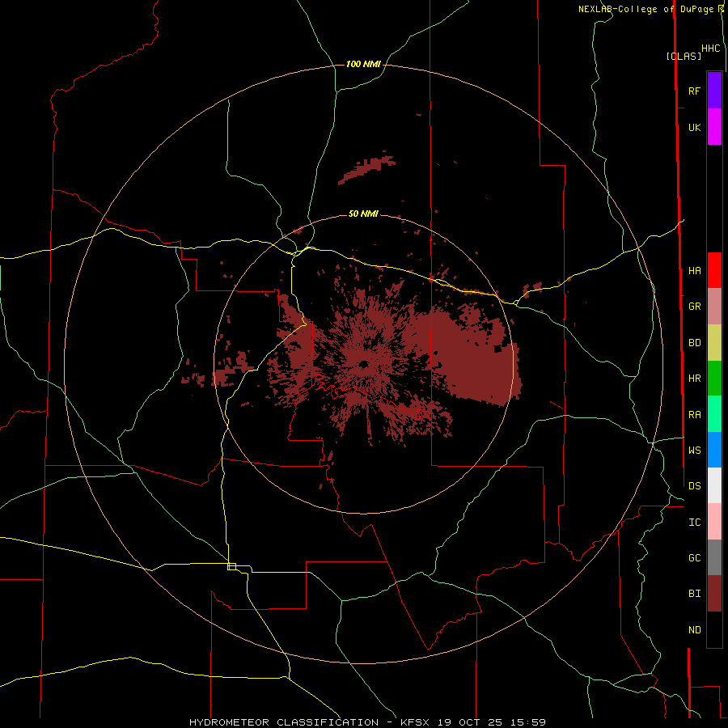Select the pink GR color swatch
This screenshot has height=728, width=728.
point(714,307)
